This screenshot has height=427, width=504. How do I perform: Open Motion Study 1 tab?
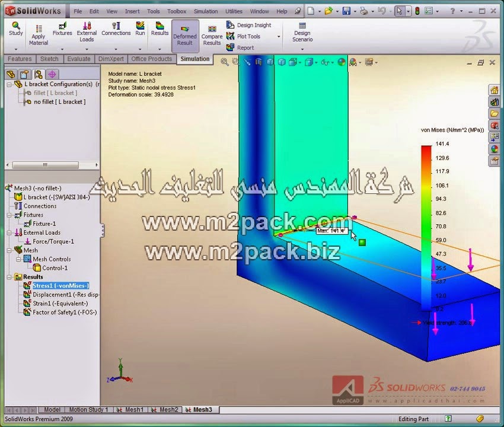pyautogui.click(x=88, y=410)
